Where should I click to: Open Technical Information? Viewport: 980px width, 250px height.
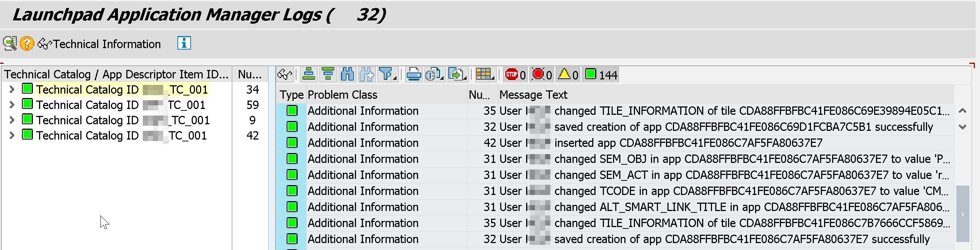[x=100, y=44]
